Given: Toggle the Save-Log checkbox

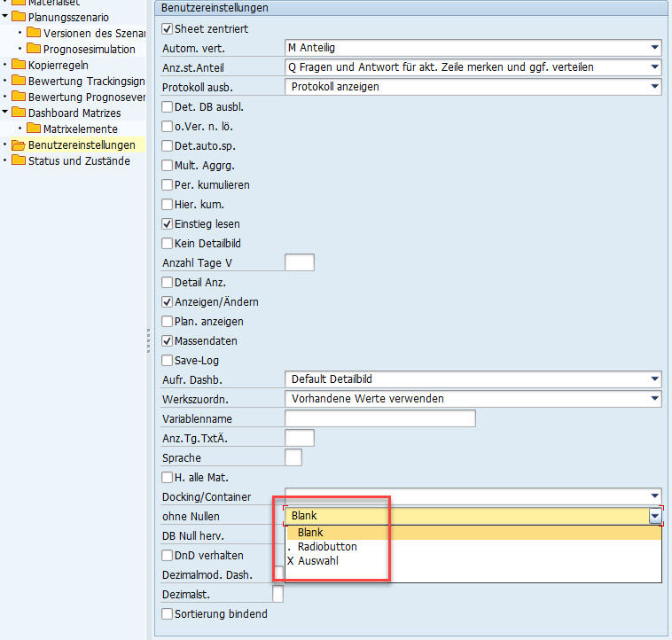Looking at the screenshot, I should pos(168,361).
